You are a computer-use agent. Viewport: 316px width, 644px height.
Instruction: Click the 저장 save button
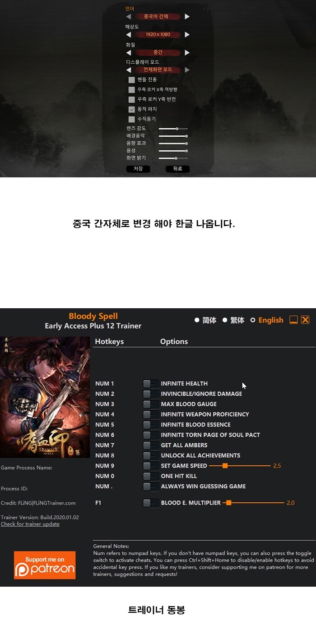[138, 169]
